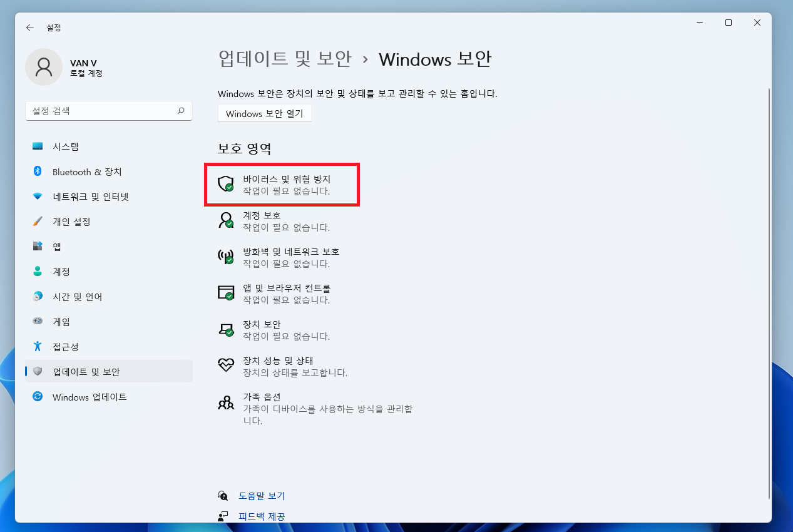Screen dimensions: 793x532
Task: Open the 시스템 settings category
Action: pos(109,146)
